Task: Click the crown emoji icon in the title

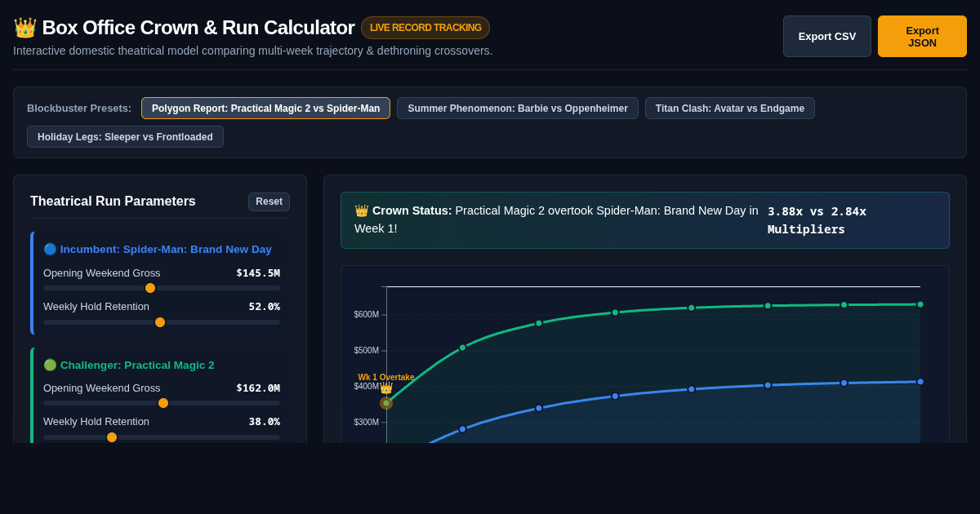Action: pos(24,28)
